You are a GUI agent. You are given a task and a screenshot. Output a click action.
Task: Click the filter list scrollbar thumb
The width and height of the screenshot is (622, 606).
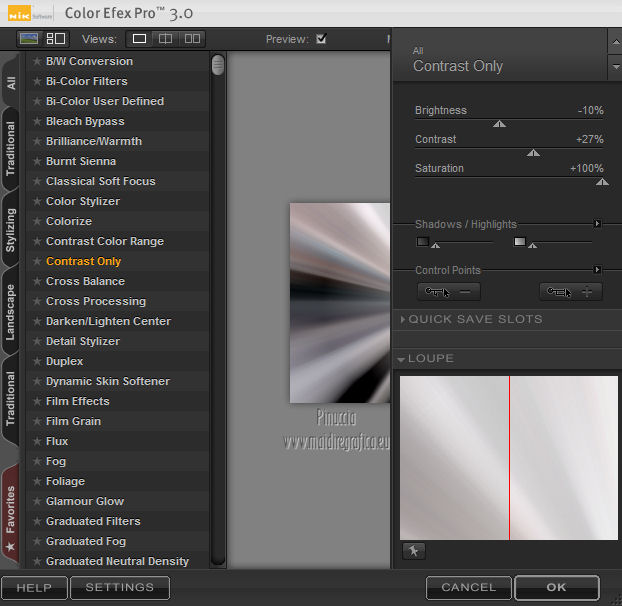coord(218,65)
